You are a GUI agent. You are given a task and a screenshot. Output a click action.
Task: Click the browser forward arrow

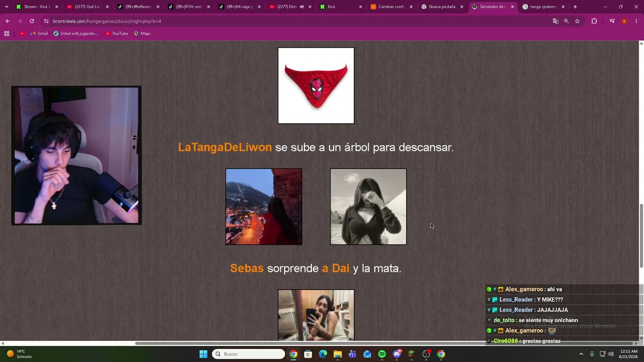(x=20, y=21)
